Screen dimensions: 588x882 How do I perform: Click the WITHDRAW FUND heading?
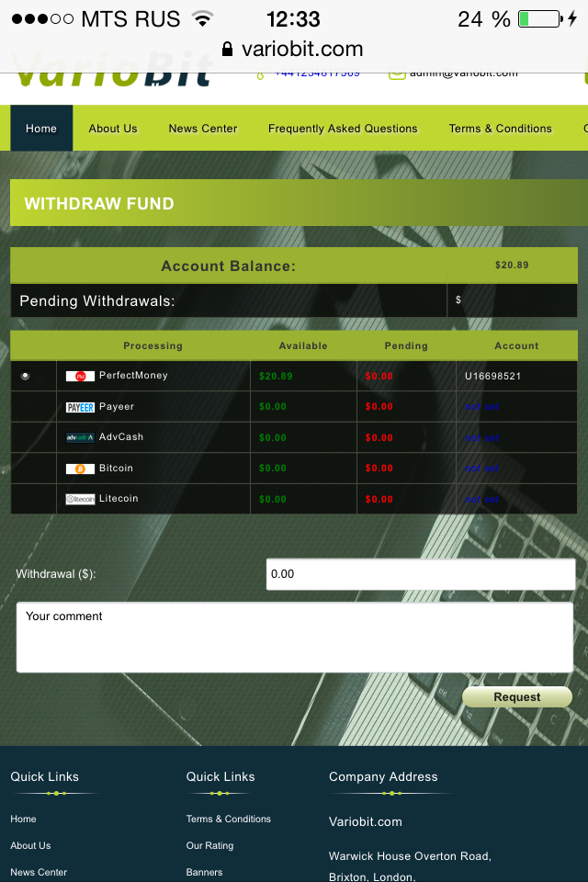[99, 204]
